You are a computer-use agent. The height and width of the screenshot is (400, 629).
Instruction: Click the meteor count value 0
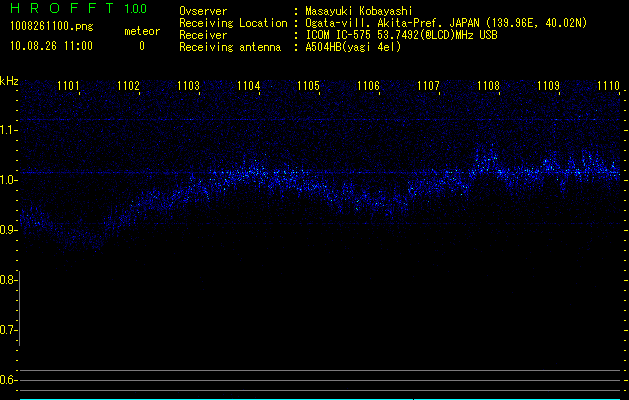click(x=142, y=46)
